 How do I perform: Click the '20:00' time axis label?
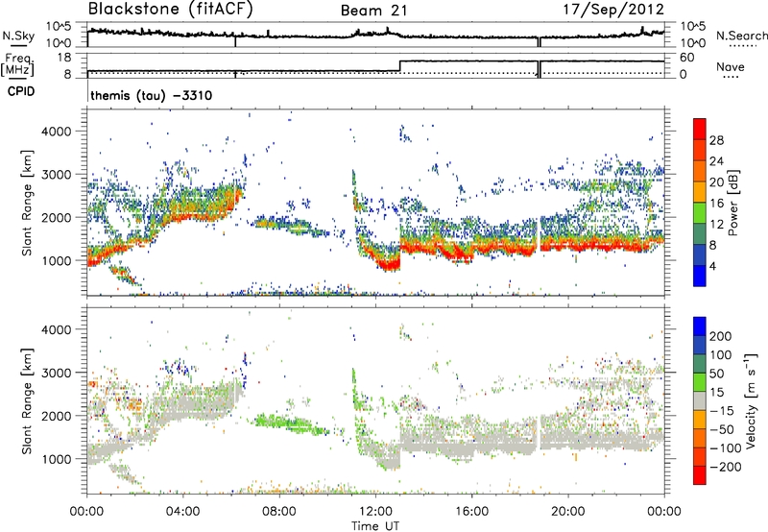[568, 512]
